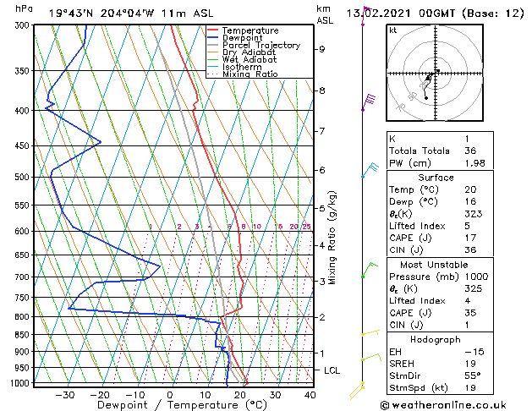This screenshot has height=411, width=532.
Task: Open the weatheronline.co.uk copyright link
Action: coord(443,405)
